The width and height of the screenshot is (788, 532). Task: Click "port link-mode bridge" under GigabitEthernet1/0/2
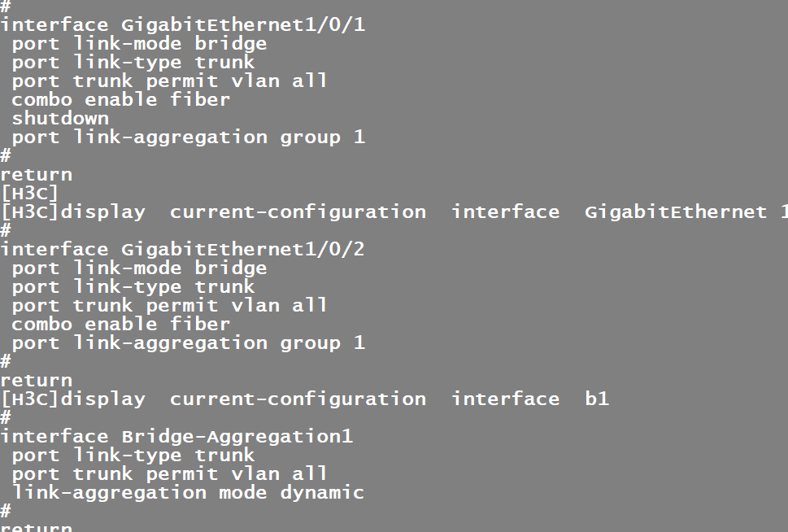(139, 268)
